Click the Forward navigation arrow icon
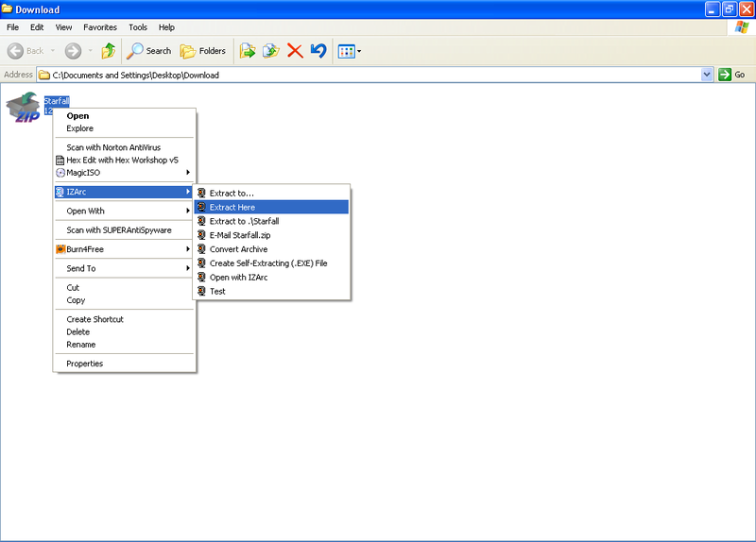 coord(74,51)
